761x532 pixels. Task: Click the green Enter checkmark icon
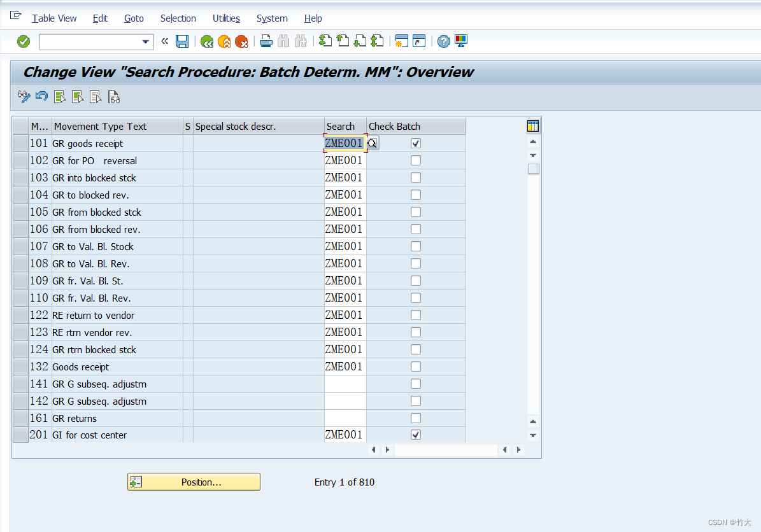click(x=24, y=42)
